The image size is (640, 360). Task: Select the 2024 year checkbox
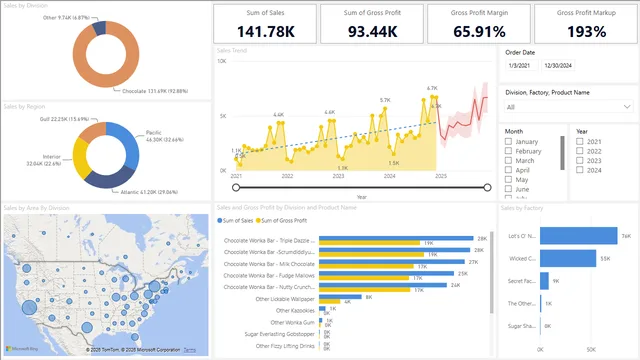[580, 170]
